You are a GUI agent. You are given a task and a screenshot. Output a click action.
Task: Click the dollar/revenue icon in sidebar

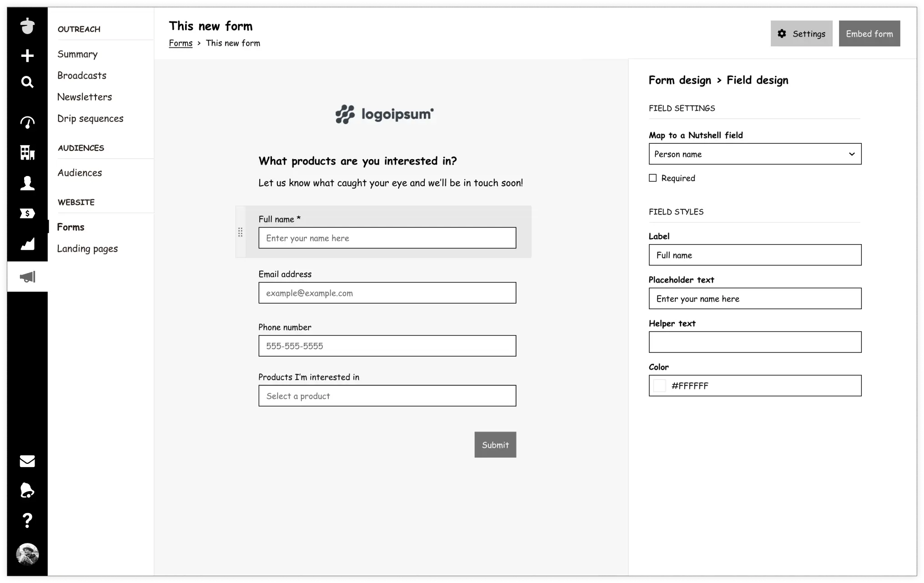[x=27, y=213]
